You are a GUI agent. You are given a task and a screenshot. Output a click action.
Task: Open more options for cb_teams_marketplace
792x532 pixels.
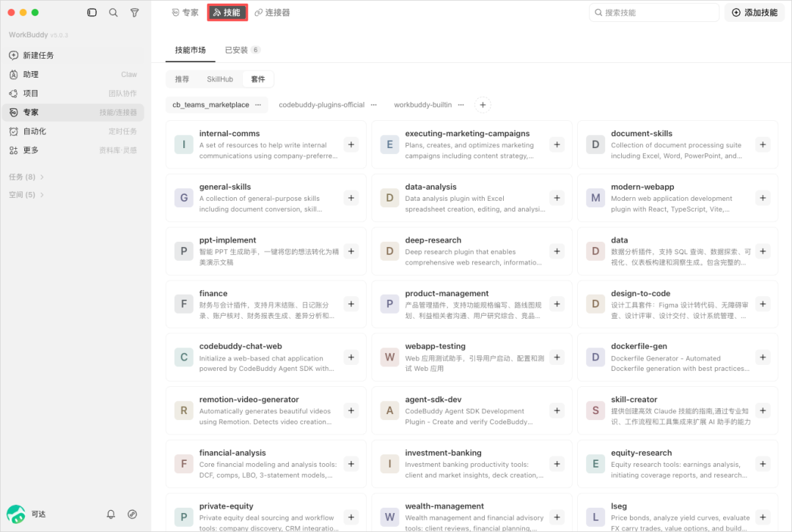[x=258, y=105]
